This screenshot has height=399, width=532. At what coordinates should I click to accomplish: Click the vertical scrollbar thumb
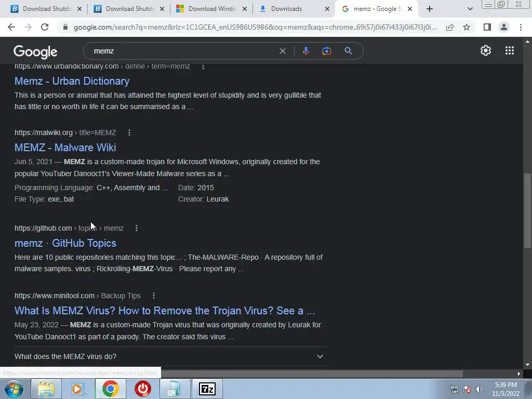[x=527, y=210]
